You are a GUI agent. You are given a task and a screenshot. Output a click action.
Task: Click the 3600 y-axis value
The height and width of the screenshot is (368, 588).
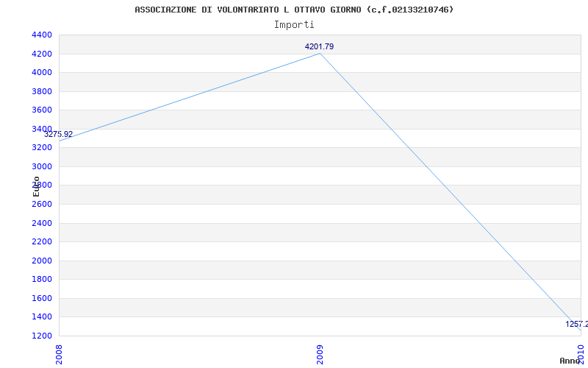pyautogui.click(x=42, y=110)
